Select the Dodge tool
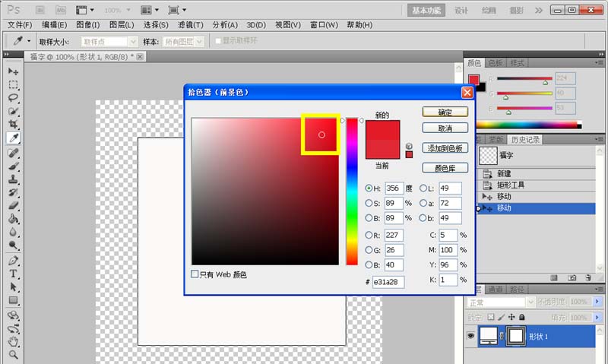The height and width of the screenshot is (364, 608). point(13,245)
